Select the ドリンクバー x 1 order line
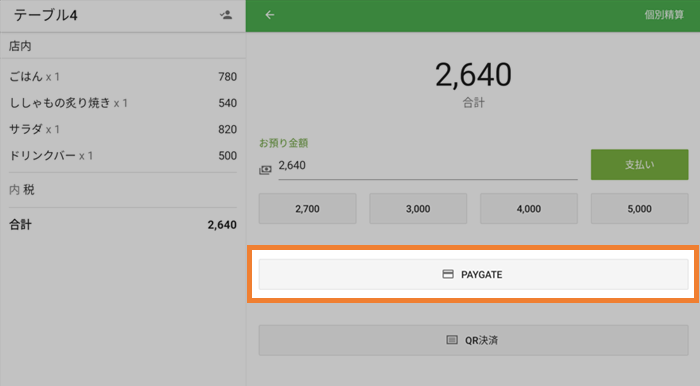700x386 pixels. pyautogui.click(x=123, y=156)
